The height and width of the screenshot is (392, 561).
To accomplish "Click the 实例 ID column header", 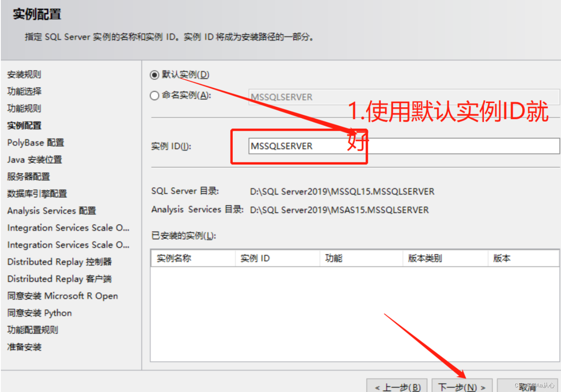I will pyautogui.click(x=278, y=258).
